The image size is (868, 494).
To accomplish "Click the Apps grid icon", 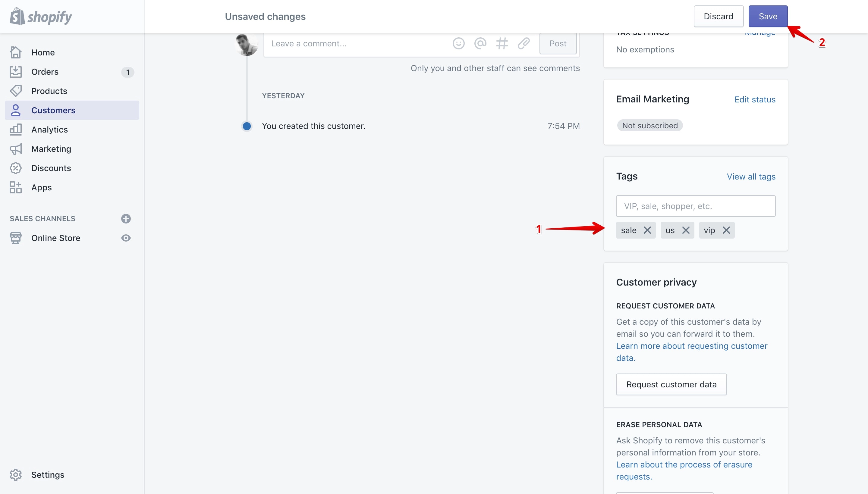I will (x=16, y=187).
